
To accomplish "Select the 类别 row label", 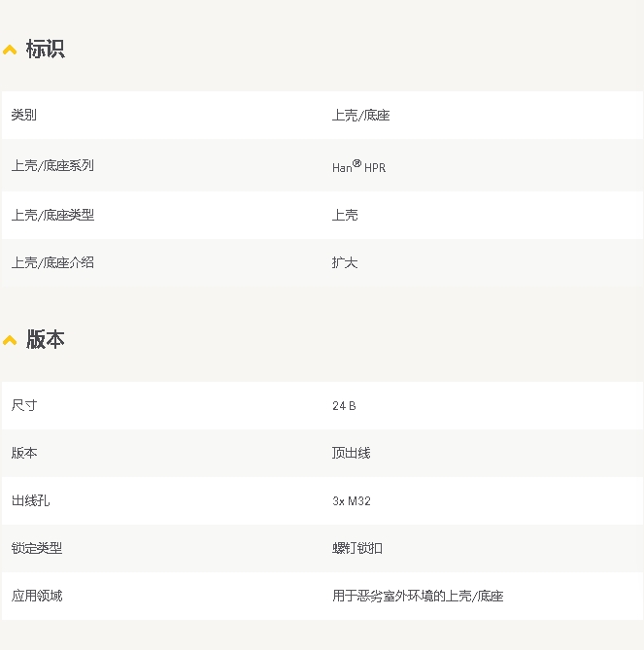I will click(x=24, y=115).
